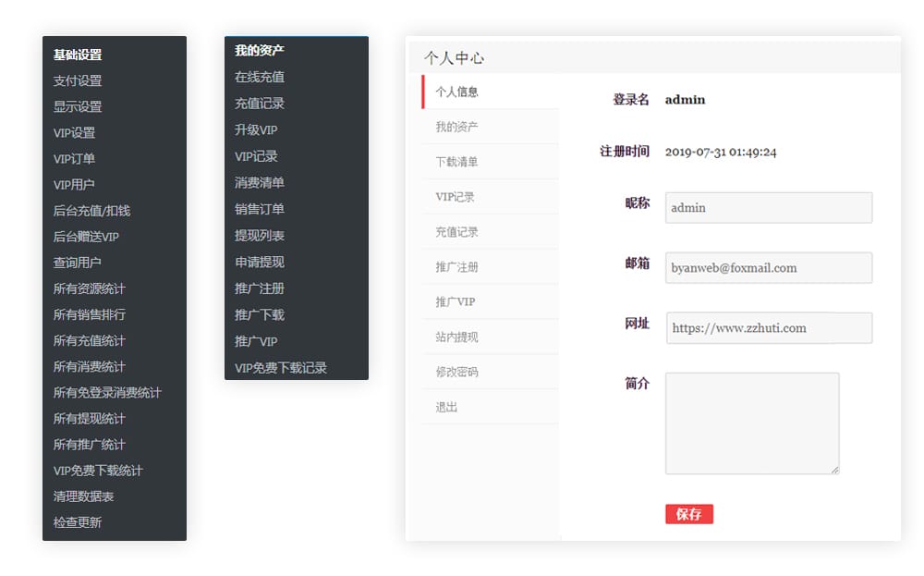Check for updates via 检查更新

(x=76, y=521)
